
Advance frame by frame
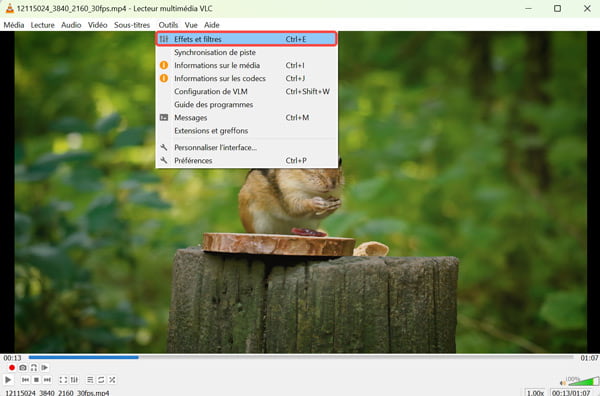(x=45, y=367)
